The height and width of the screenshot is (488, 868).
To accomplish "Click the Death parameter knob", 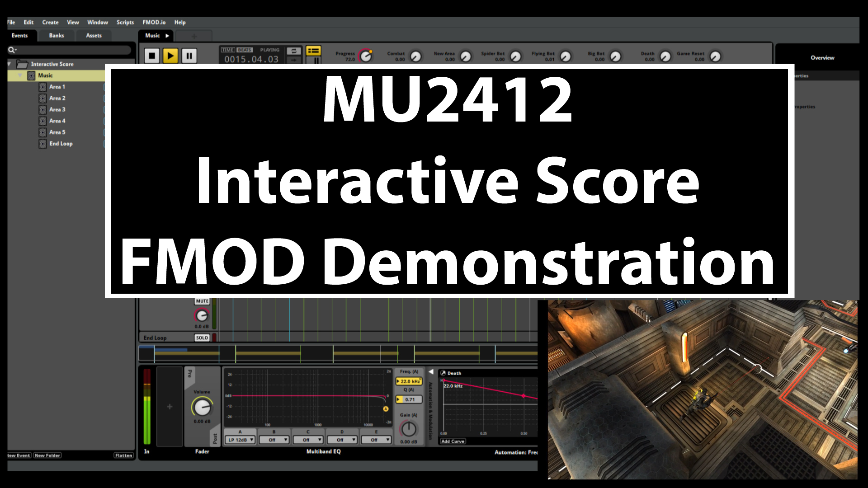I will [665, 56].
